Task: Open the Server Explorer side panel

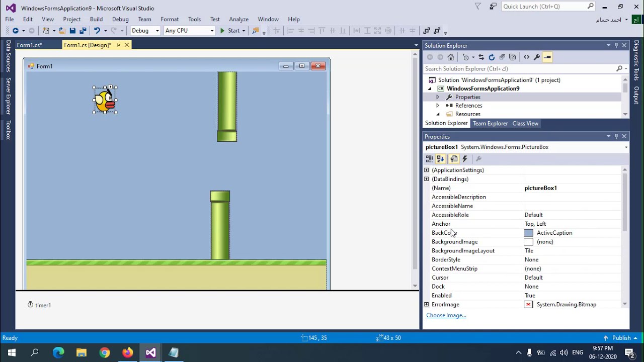Action: click(8, 96)
